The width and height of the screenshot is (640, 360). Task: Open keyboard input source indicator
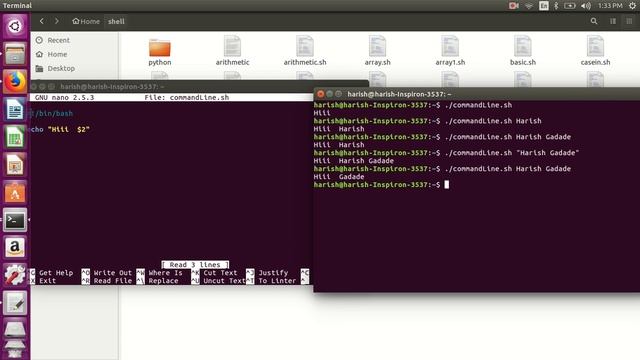[x=544, y=5]
